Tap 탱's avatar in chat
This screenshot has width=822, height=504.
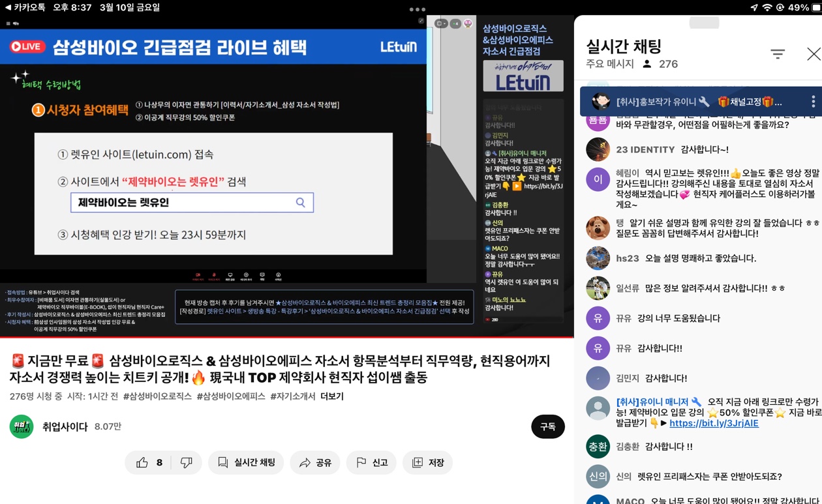point(598,228)
